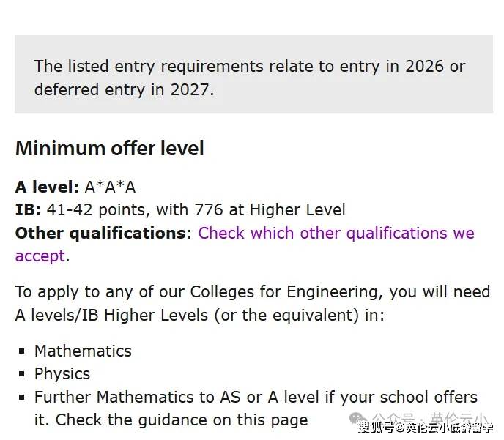Click the square bullet beside Further Mathematics
Image resolution: width=504 pixels, height=440 pixels.
click(23, 398)
